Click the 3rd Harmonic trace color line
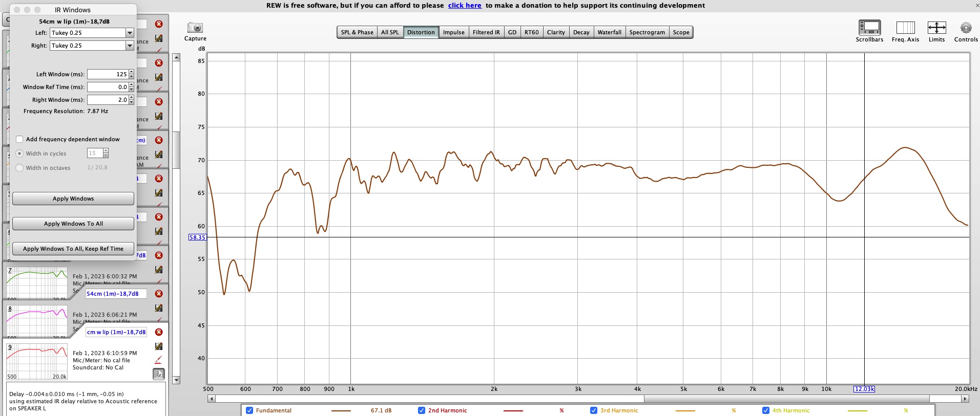Screen dimensions: 980x416 [x=685, y=411]
